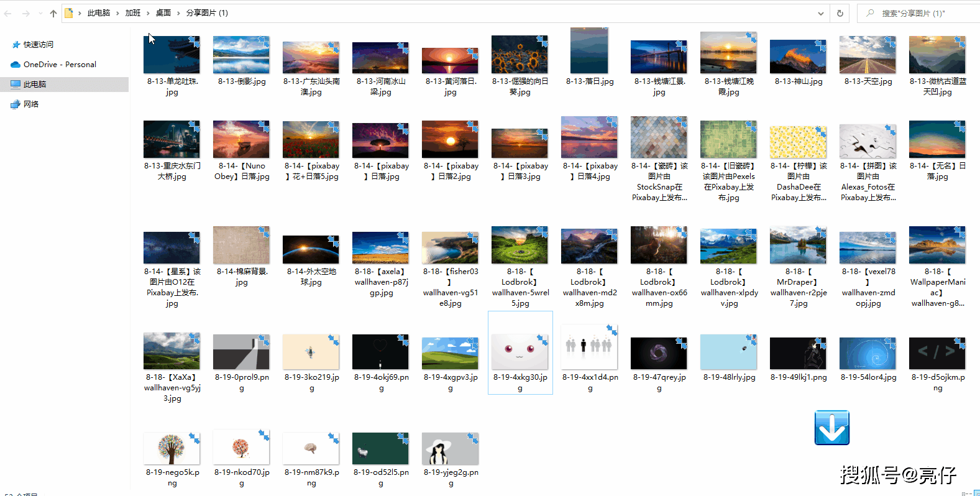Click file name 8-19-48lrly.jpg
The width and height of the screenshot is (980, 496).
[729, 377]
